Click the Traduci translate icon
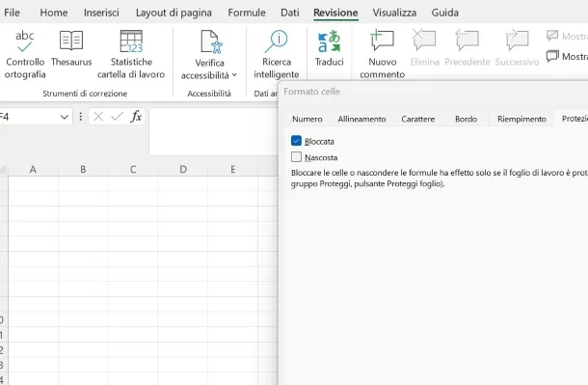 point(329,41)
